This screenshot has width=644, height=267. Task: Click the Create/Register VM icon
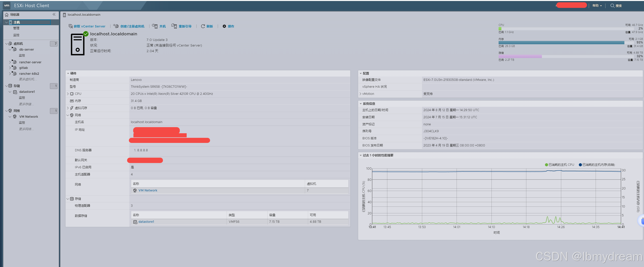116,26
